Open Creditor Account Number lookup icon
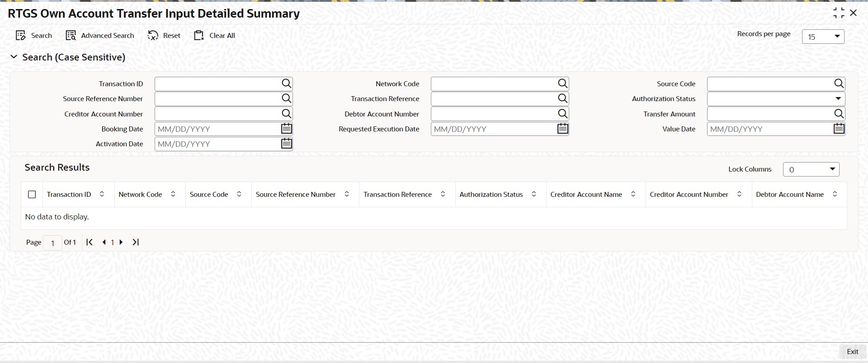The height and width of the screenshot is (363, 868). pos(287,114)
